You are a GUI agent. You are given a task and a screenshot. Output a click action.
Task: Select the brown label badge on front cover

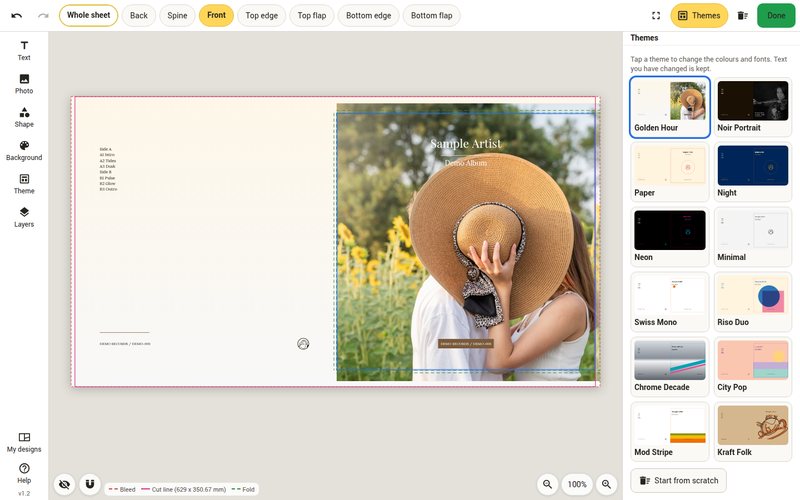pos(466,344)
